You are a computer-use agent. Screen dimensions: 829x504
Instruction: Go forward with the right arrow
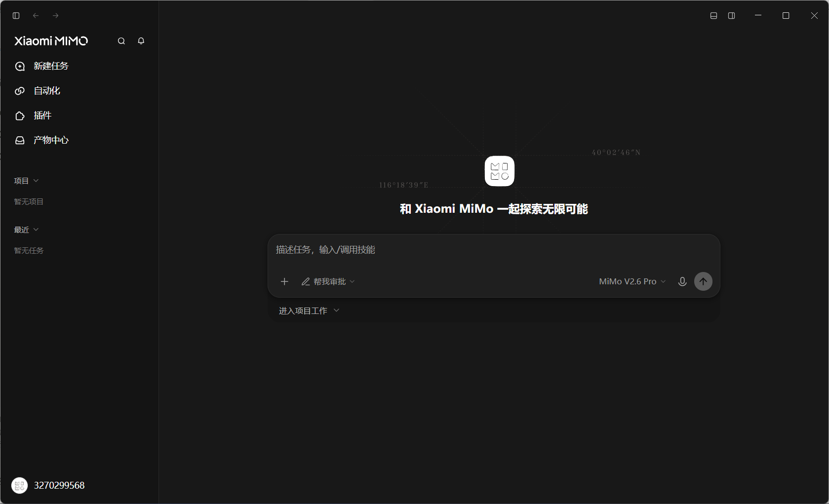coord(56,16)
